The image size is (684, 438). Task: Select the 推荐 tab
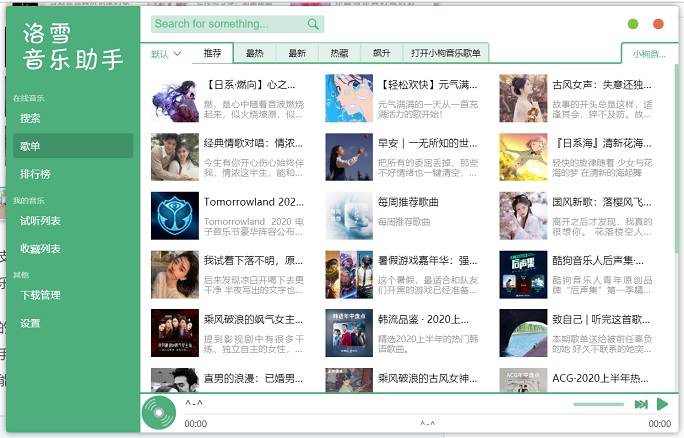tap(212, 53)
